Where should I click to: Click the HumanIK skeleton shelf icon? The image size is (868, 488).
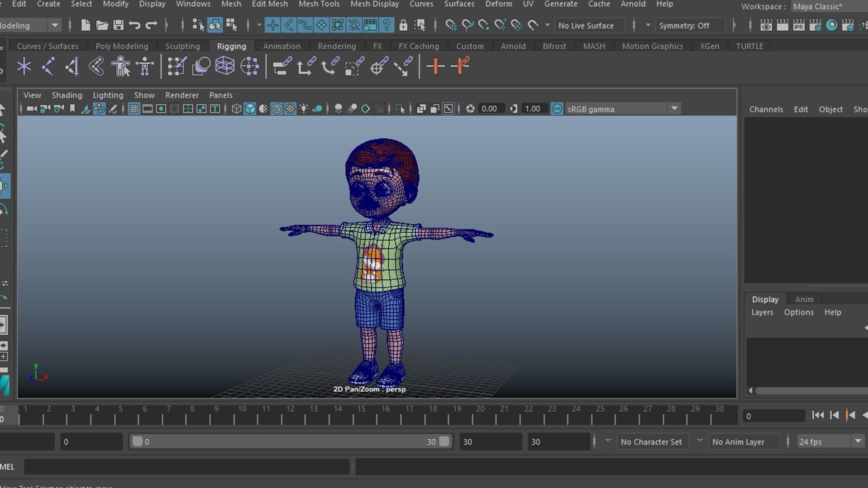(x=145, y=66)
